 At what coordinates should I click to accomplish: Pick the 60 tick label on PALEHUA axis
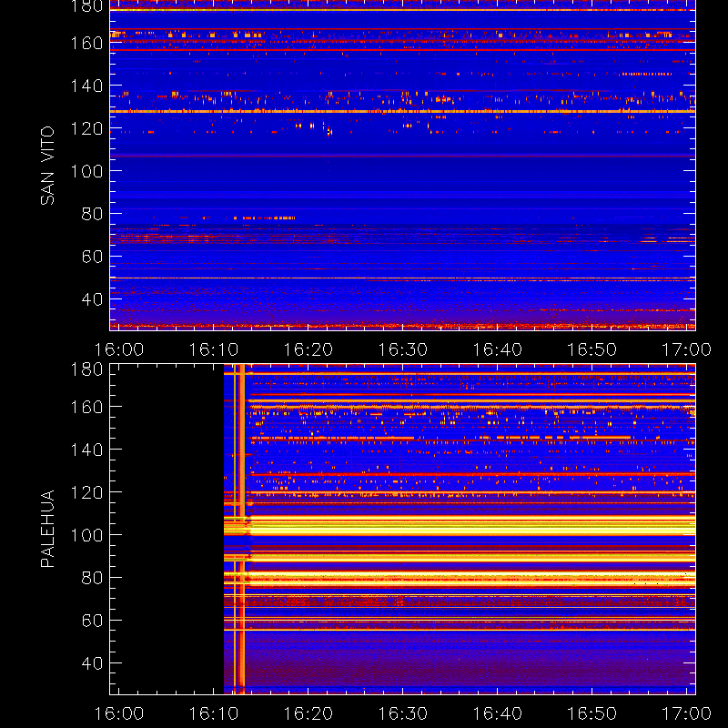[x=93, y=621]
